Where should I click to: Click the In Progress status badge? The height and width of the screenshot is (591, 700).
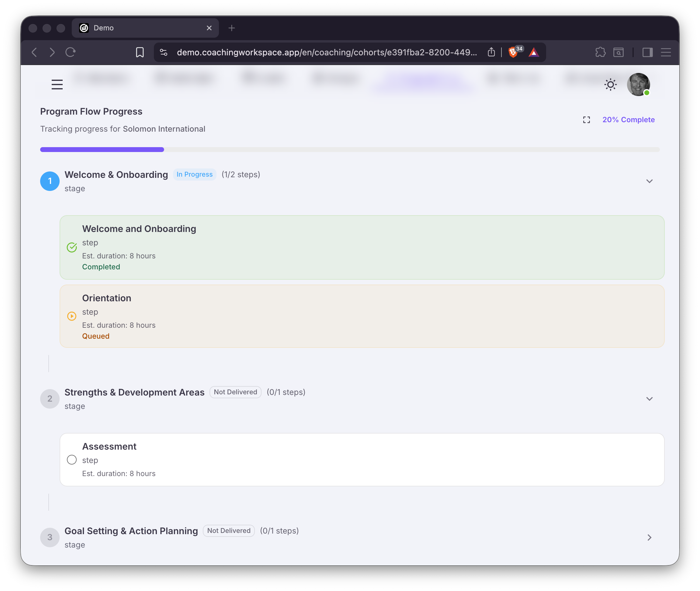pos(194,175)
